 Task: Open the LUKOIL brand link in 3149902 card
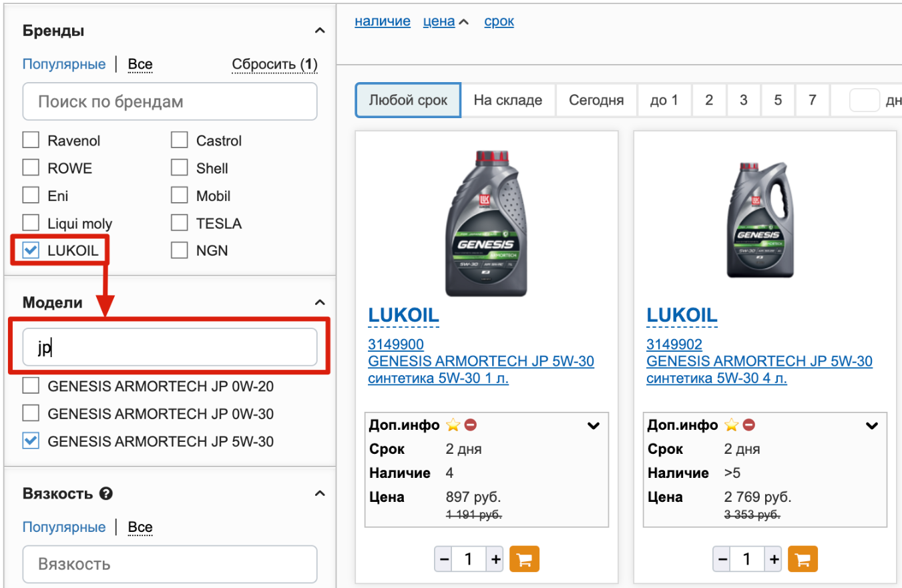(x=682, y=315)
